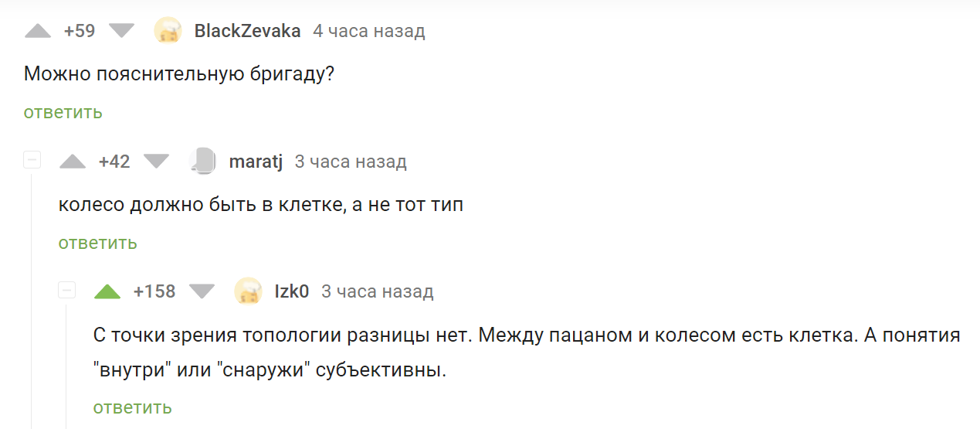
Task: Collapse Izk0's comment thread
Action: coord(66,291)
